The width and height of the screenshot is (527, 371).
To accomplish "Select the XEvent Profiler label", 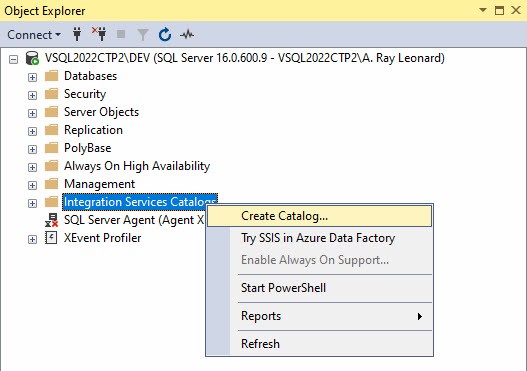I will [103, 238].
